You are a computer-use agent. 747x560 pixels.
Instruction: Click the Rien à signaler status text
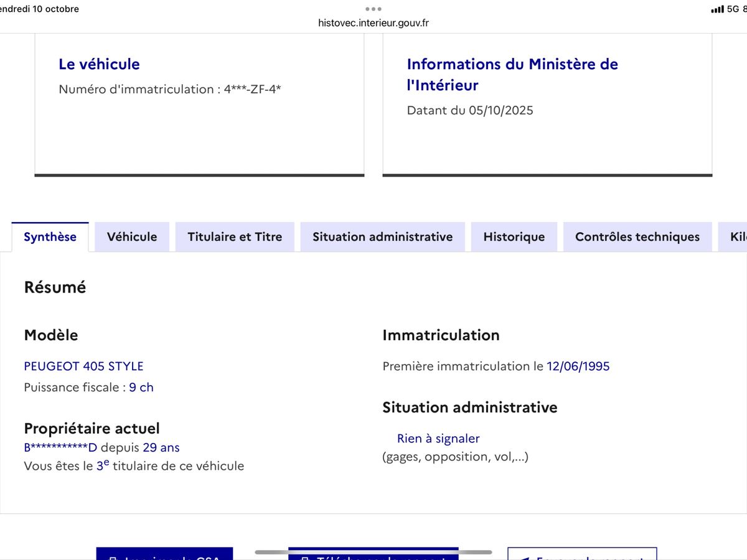coord(438,439)
